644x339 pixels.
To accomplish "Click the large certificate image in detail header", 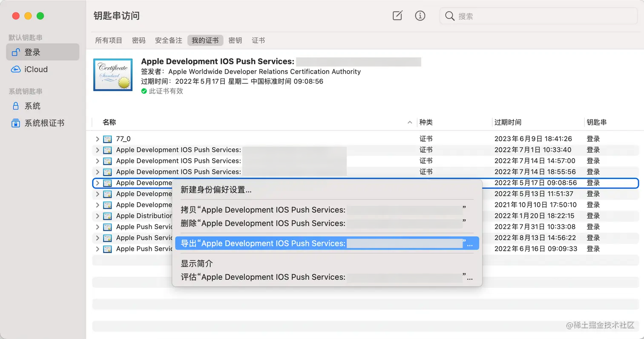I will pyautogui.click(x=112, y=75).
